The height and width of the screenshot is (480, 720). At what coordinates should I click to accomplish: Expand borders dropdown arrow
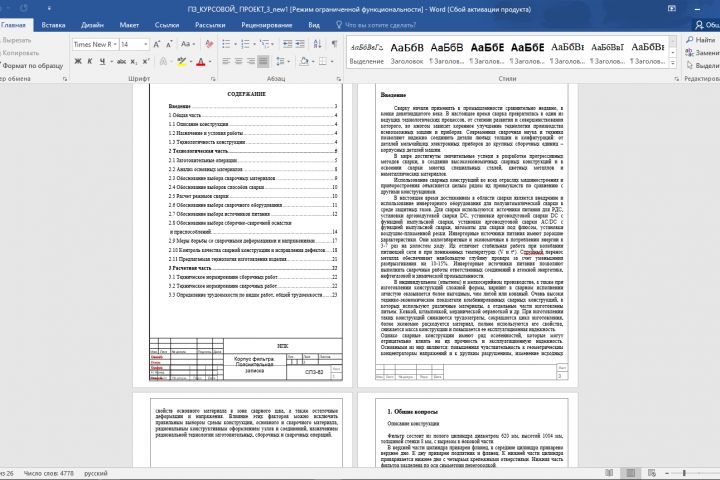[332, 61]
